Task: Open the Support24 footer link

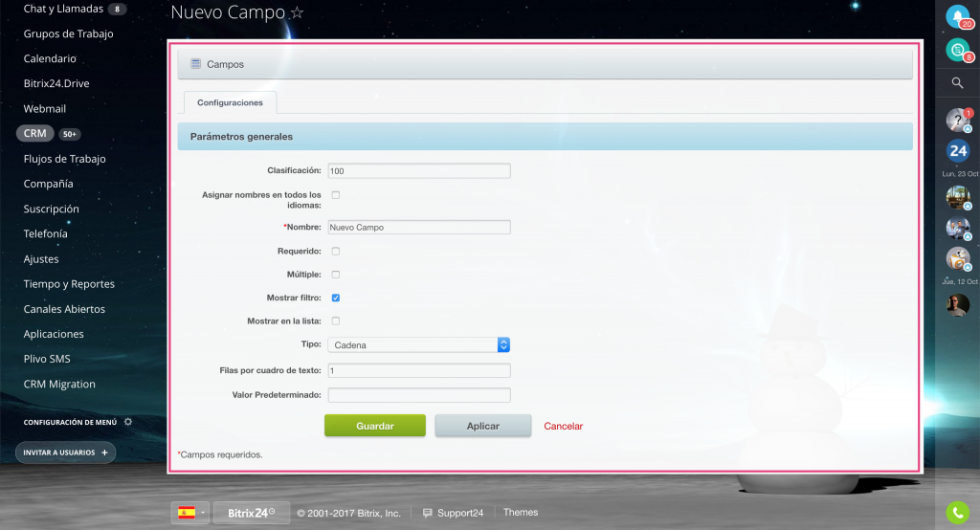Action: pos(460,513)
